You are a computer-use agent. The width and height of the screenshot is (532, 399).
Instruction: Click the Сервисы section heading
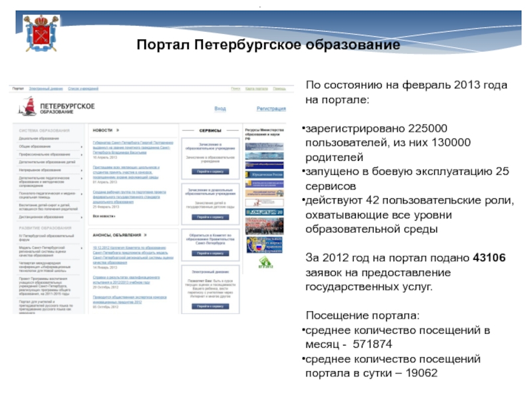coord(210,130)
